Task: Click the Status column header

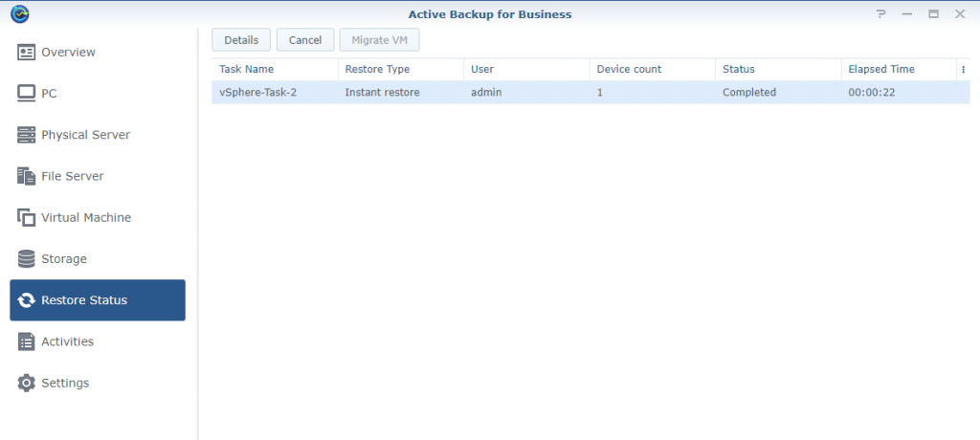Action: 739,69
